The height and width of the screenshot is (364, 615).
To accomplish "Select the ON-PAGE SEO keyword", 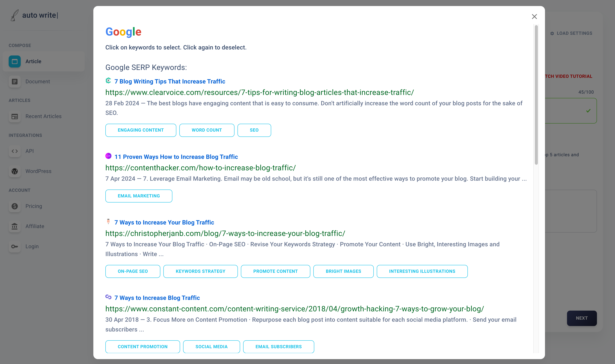I will (133, 271).
